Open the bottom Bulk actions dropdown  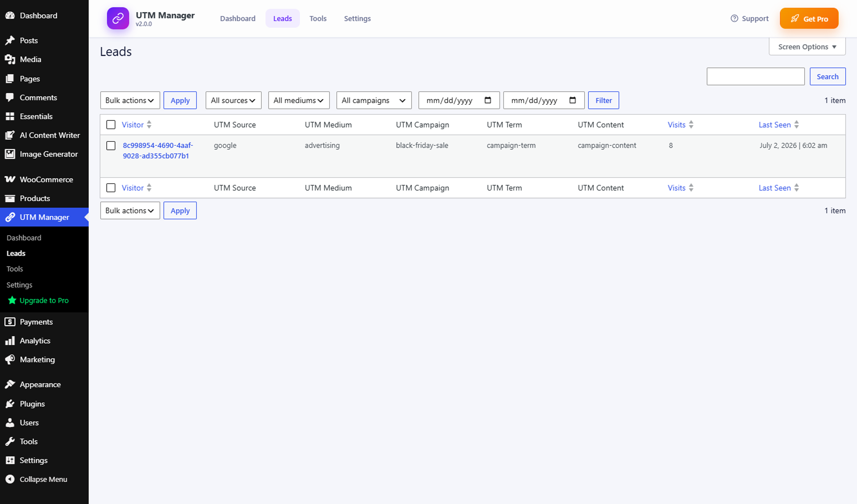click(130, 211)
